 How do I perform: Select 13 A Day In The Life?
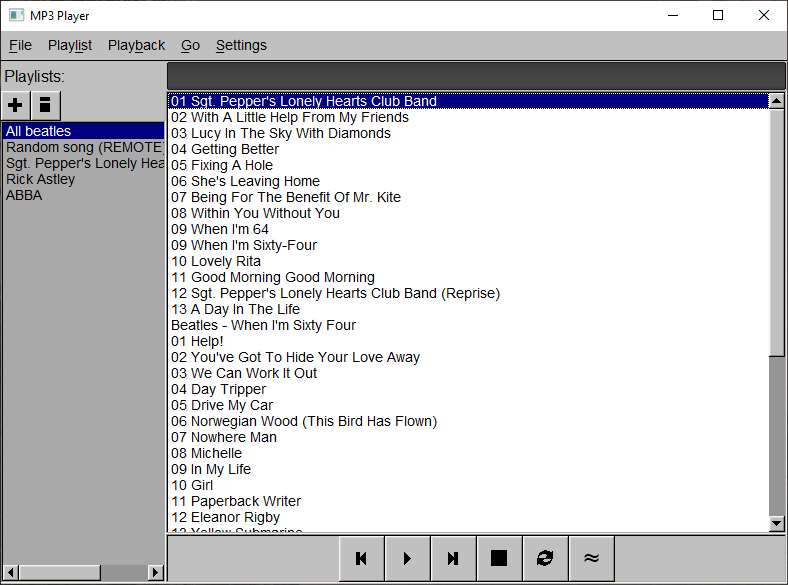tap(468, 310)
